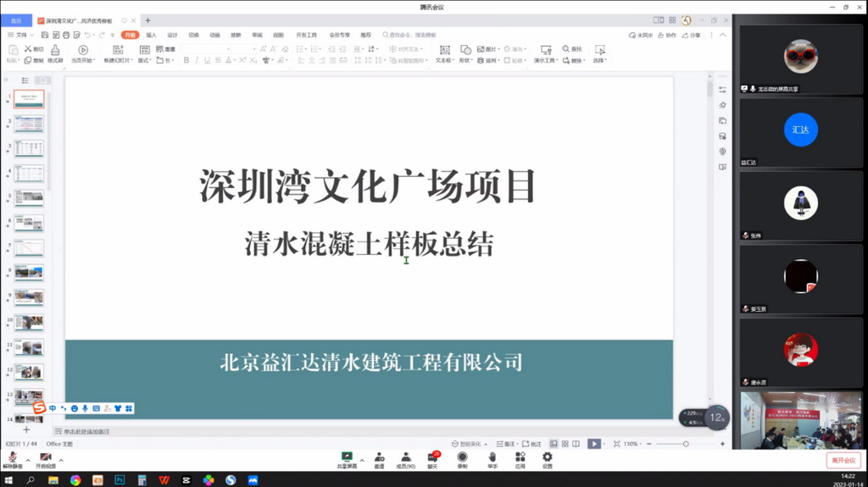Screen dimensions: 868x487
Task: Expand the Arrange (排列) dropdown
Action: [x=498, y=60]
